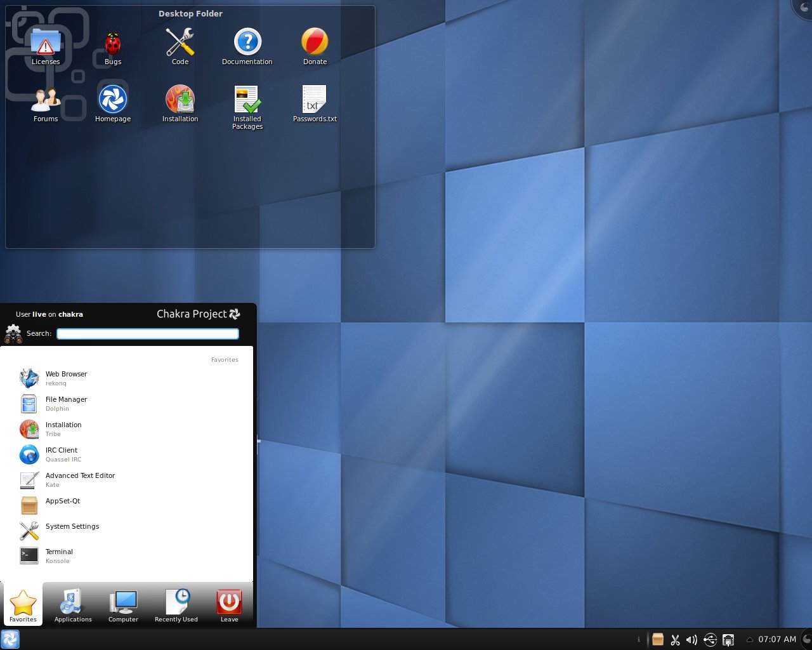
Task: Open the USB device notifier tray icon
Action: (x=710, y=640)
